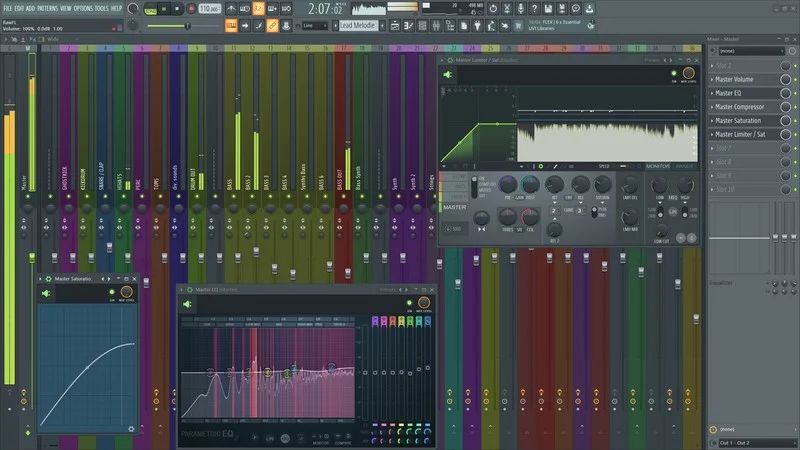Select the BASS mixer track label

click(x=230, y=185)
